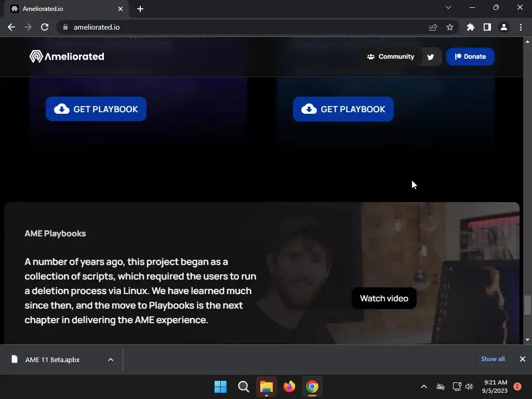
Task: Open the tab search chevron
Action: tap(448, 7)
